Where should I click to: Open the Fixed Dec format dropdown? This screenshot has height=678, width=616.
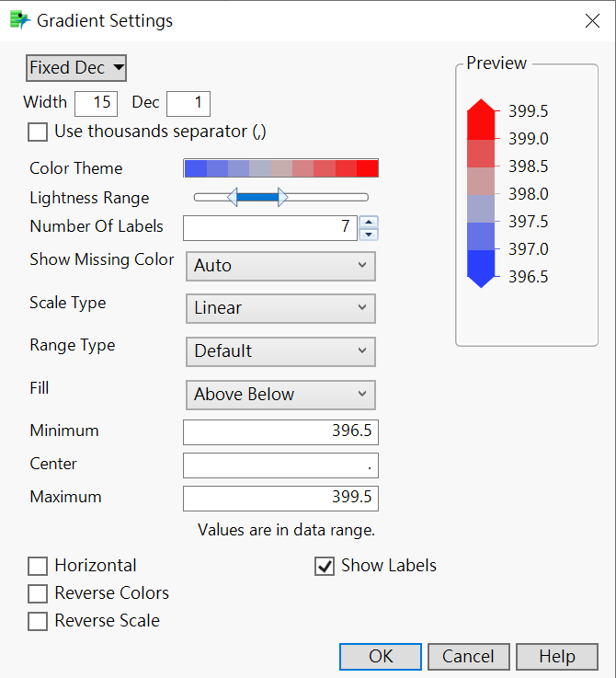pos(76,68)
